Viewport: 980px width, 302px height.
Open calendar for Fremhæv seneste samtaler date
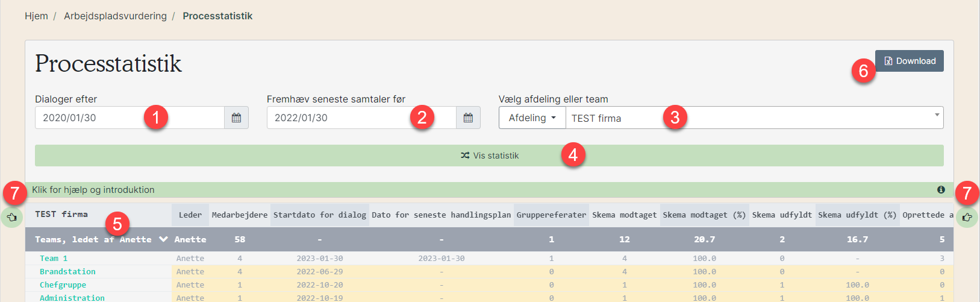pos(468,118)
